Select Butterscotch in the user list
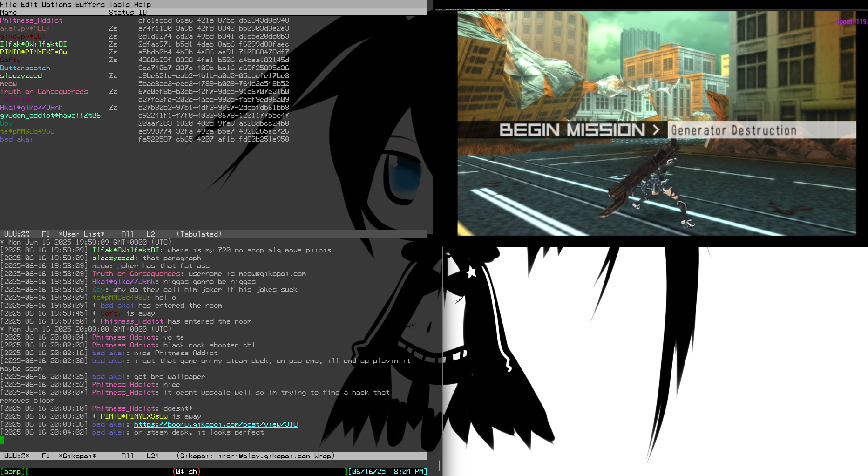Screen dimensions: 868x476 pyautogui.click(x=25, y=68)
